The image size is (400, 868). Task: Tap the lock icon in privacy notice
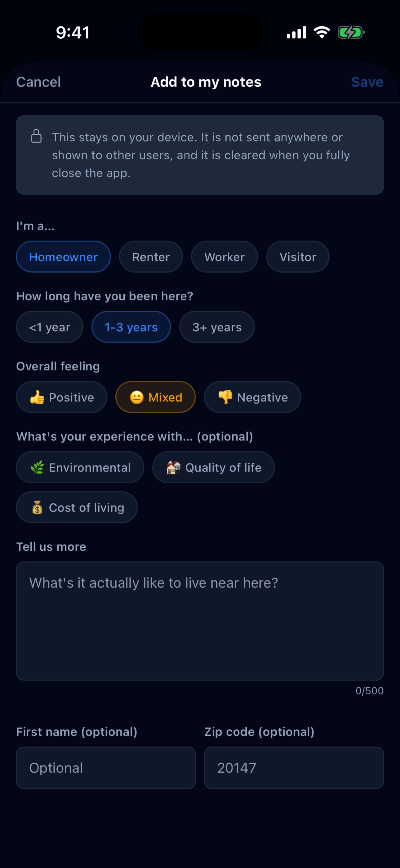[36, 136]
